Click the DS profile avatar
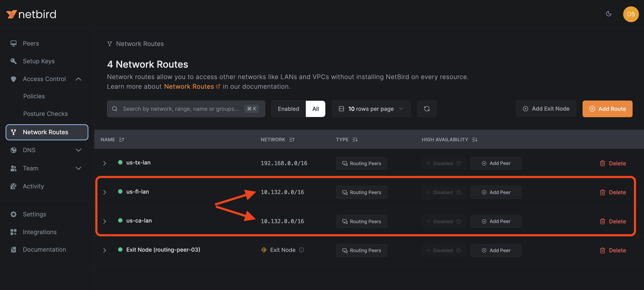This screenshot has width=644, height=290. 631,14
